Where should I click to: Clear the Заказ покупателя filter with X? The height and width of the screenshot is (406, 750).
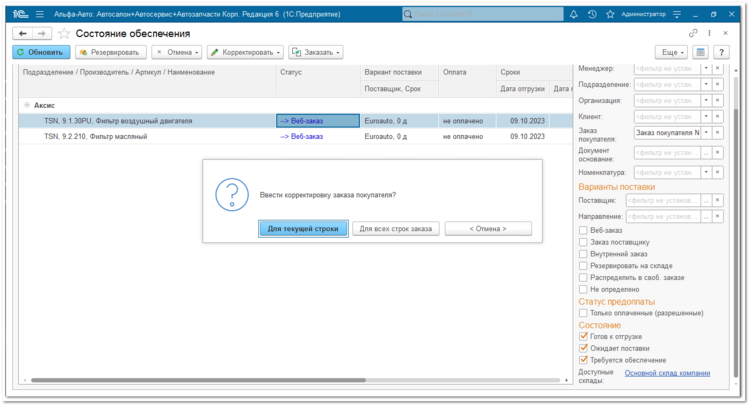pos(717,132)
